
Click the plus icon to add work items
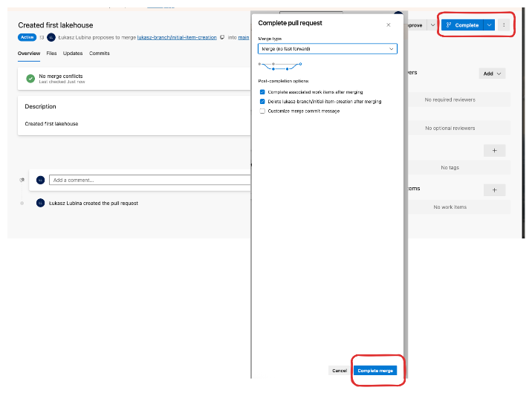coord(494,190)
